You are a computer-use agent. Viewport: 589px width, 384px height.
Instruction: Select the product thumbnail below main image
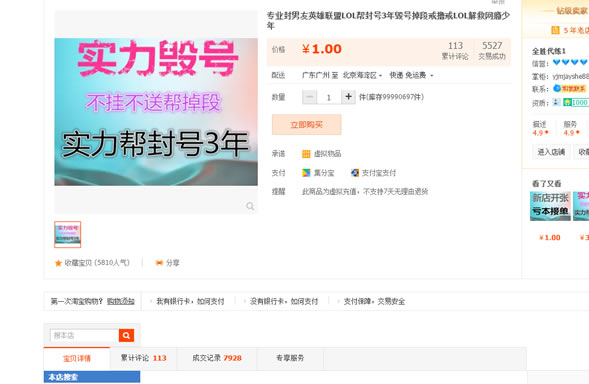pos(68,234)
